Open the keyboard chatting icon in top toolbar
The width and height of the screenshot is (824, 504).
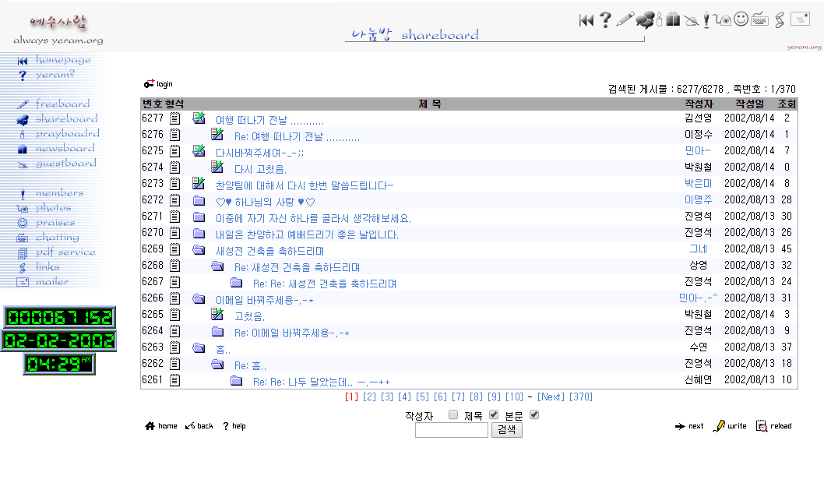pyautogui.click(x=760, y=20)
